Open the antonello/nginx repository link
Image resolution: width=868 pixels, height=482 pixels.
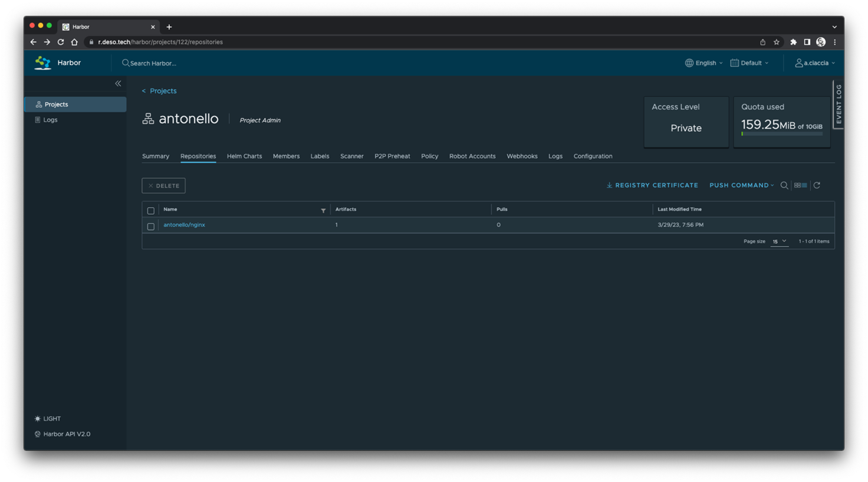(184, 225)
